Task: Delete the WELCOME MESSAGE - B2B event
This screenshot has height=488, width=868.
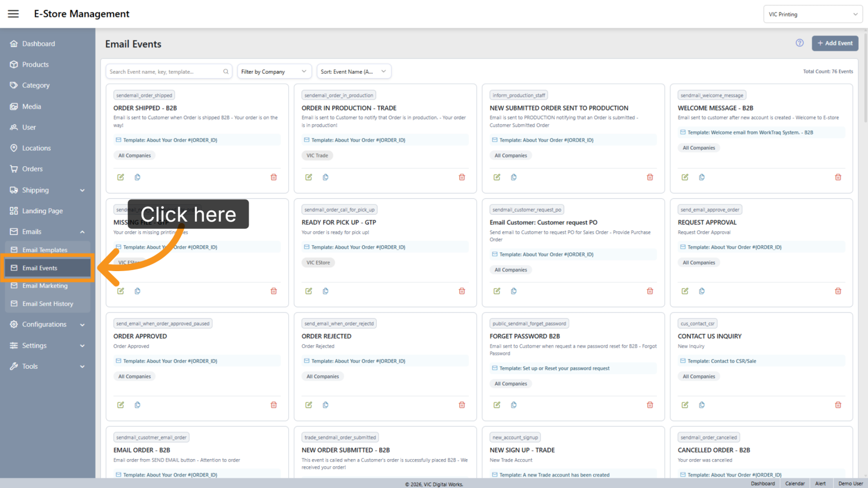Action: click(x=838, y=177)
